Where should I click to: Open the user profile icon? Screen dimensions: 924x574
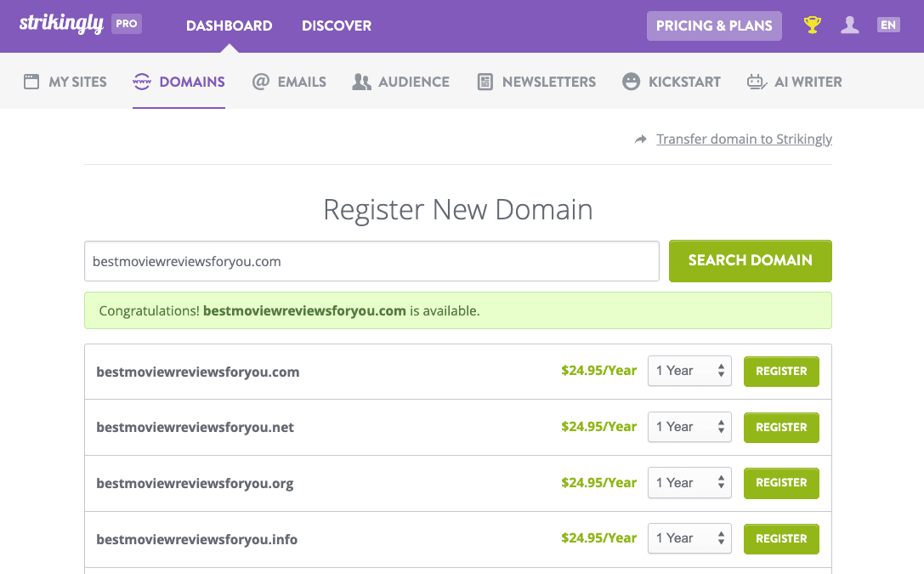(x=850, y=25)
